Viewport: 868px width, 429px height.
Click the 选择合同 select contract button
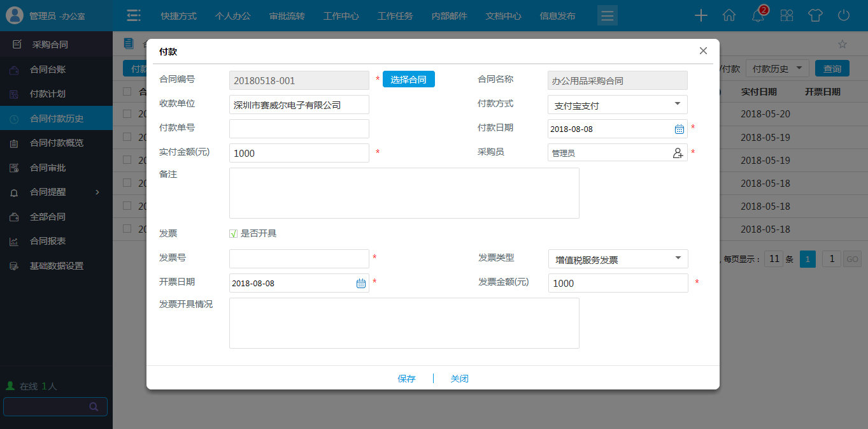point(408,79)
